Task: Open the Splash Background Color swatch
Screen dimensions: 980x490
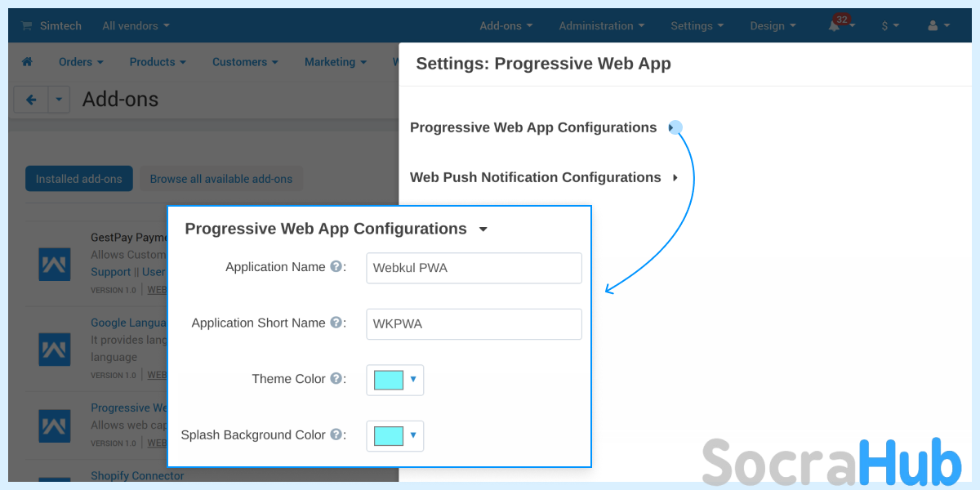Action: (x=395, y=436)
